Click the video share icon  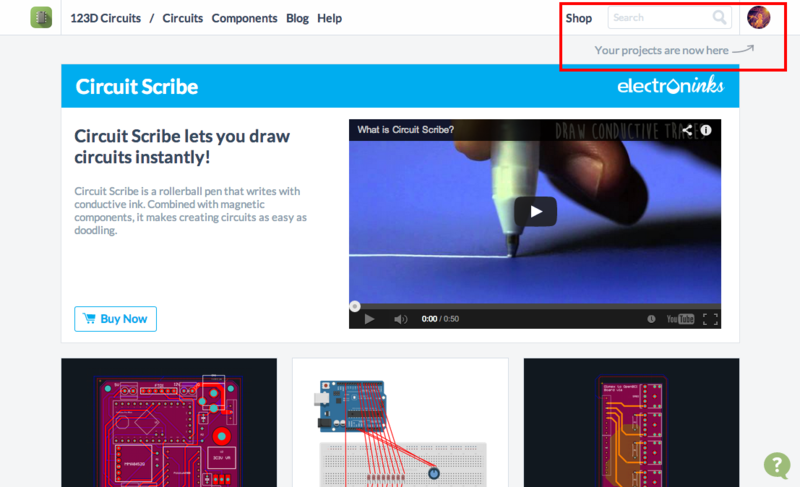coord(687,130)
